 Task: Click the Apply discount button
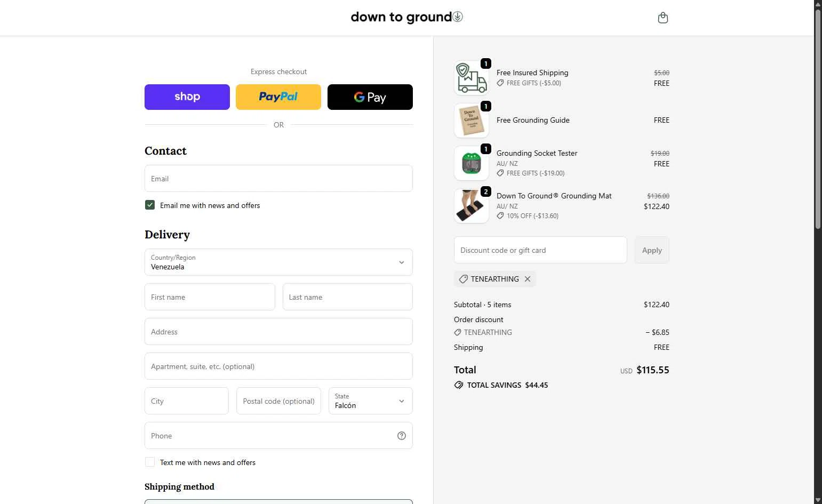[x=652, y=250]
